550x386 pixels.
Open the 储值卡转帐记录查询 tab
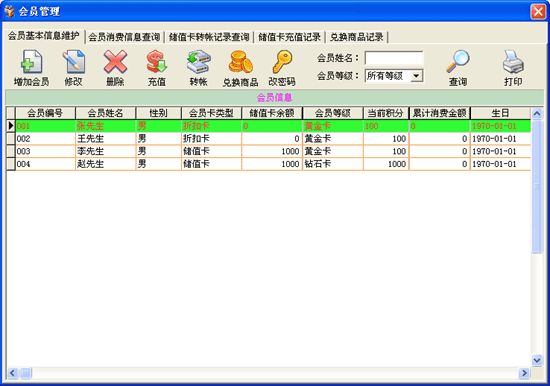[209, 37]
